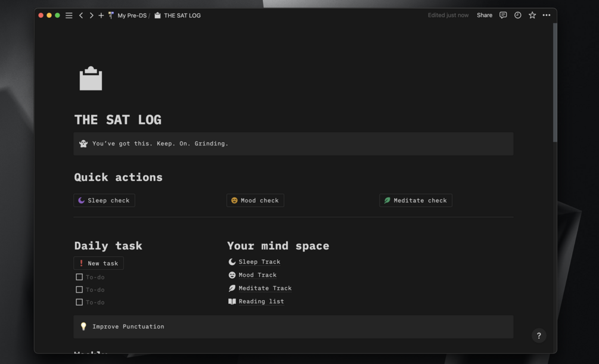Click the 'Edited just now' status
Image resolution: width=599 pixels, height=364 pixels.
[448, 15]
